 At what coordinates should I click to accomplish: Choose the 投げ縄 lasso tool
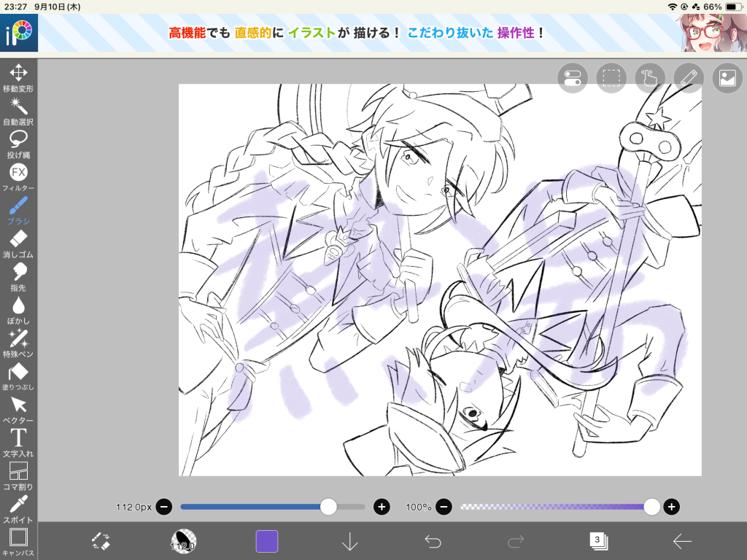pyautogui.click(x=18, y=145)
